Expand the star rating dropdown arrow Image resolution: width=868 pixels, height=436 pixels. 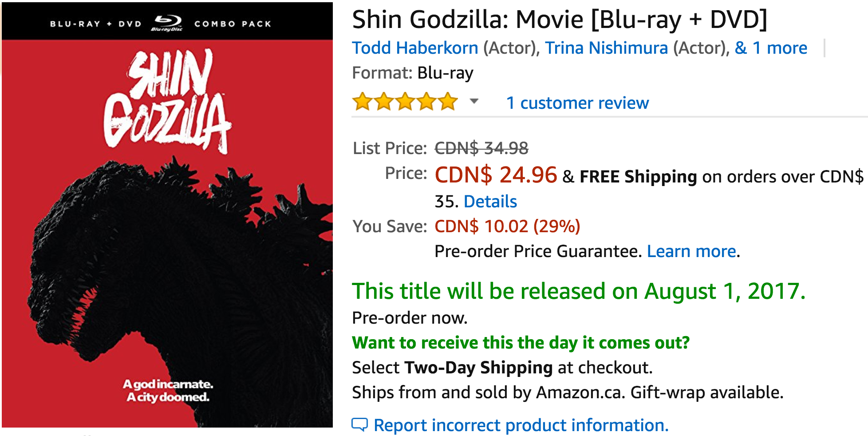point(474,102)
